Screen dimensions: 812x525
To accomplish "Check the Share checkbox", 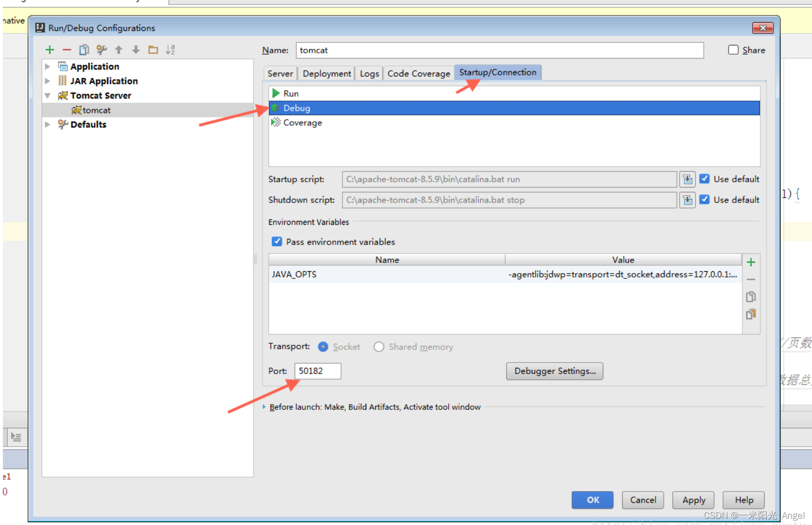I will point(733,50).
